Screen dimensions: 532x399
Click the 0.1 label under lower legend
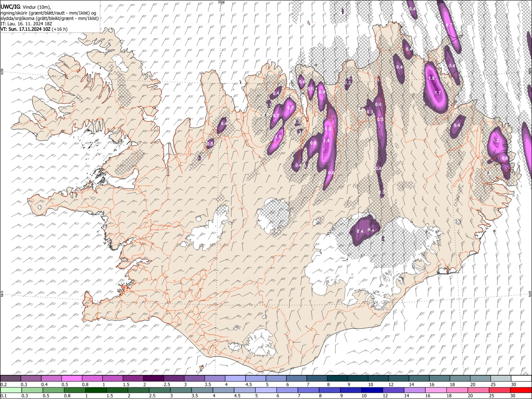pos(3,396)
